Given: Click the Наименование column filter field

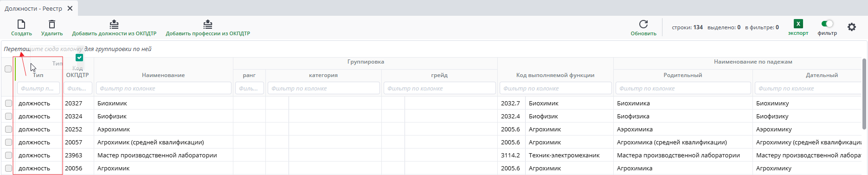Looking at the screenshot, I should pos(163,88).
